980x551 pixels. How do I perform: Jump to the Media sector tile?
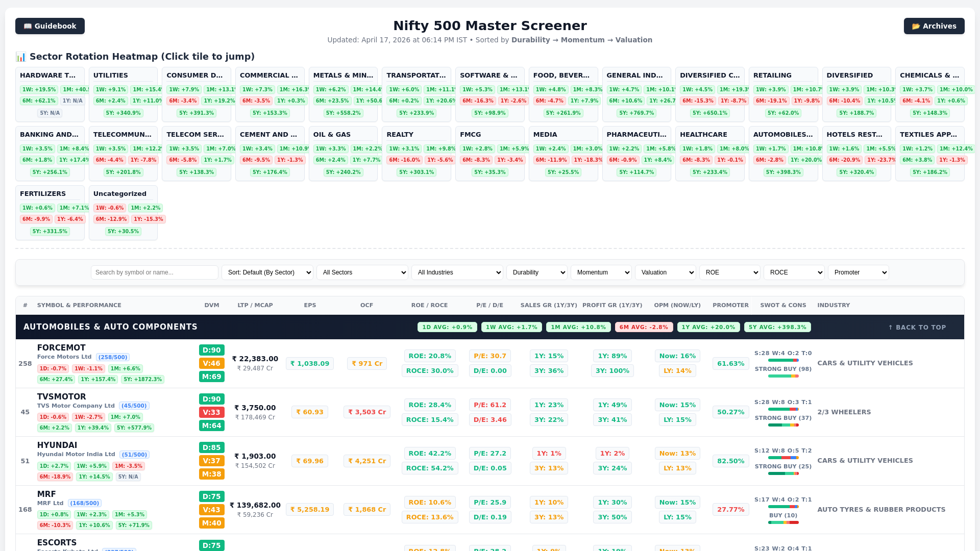pos(563,154)
